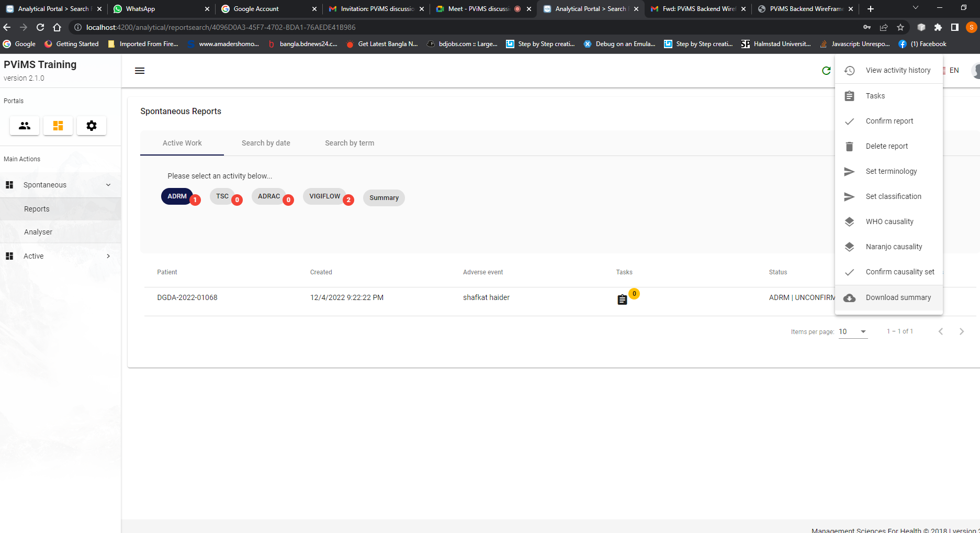The image size is (980, 533).
Task: Open the browser extensions puzzle icon
Action: pyautogui.click(x=938, y=27)
